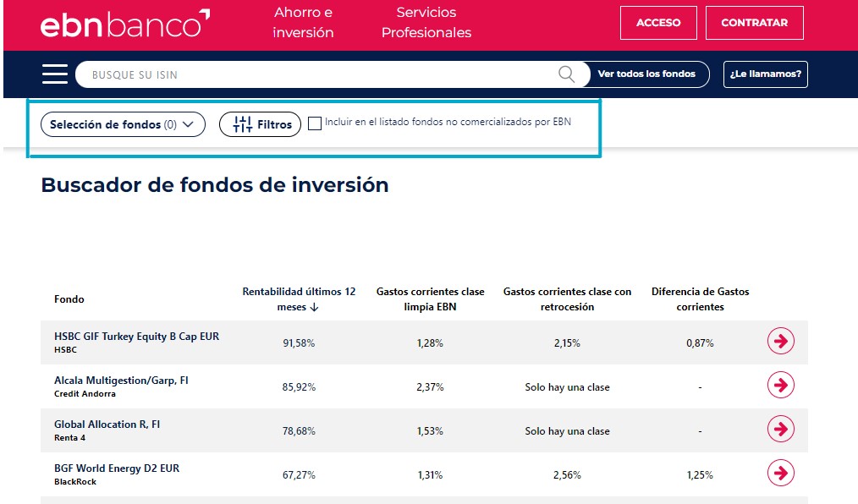Click the 85,92% rentabilidad value
Viewport: 858px width, 504px height.
[299, 387]
